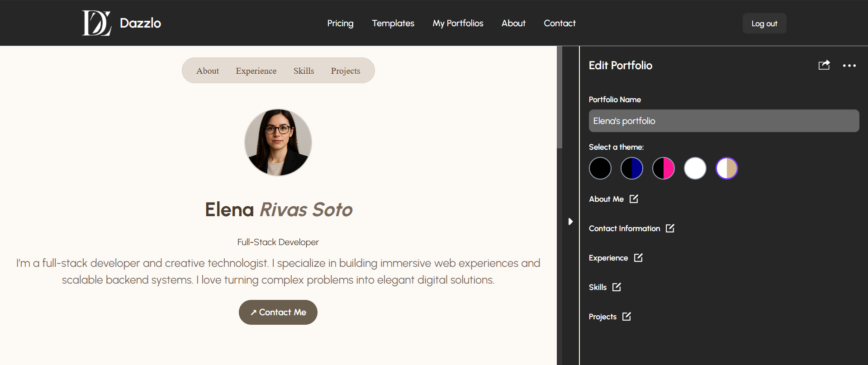868x365 pixels.
Task: Select the black and pink theme swatch
Action: tap(664, 168)
